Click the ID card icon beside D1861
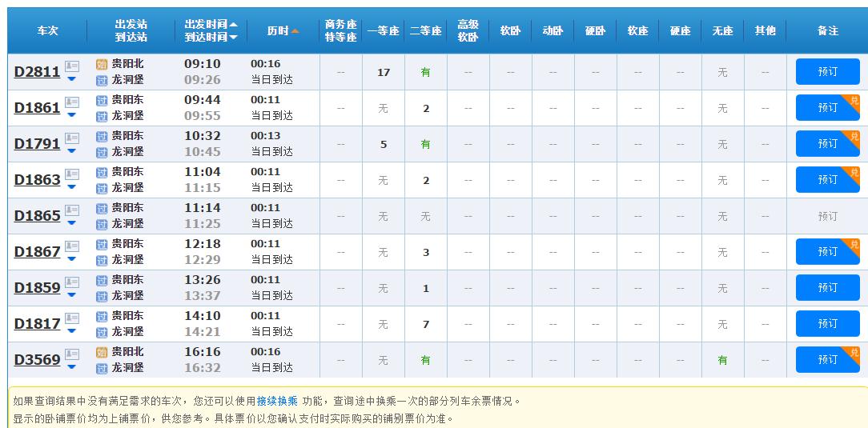The image size is (868, 428). (x=72, y=102)
